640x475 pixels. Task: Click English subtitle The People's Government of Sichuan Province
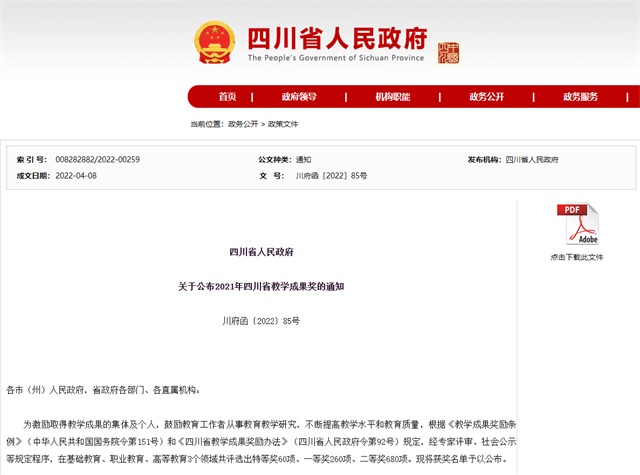[x=336, y=58]
